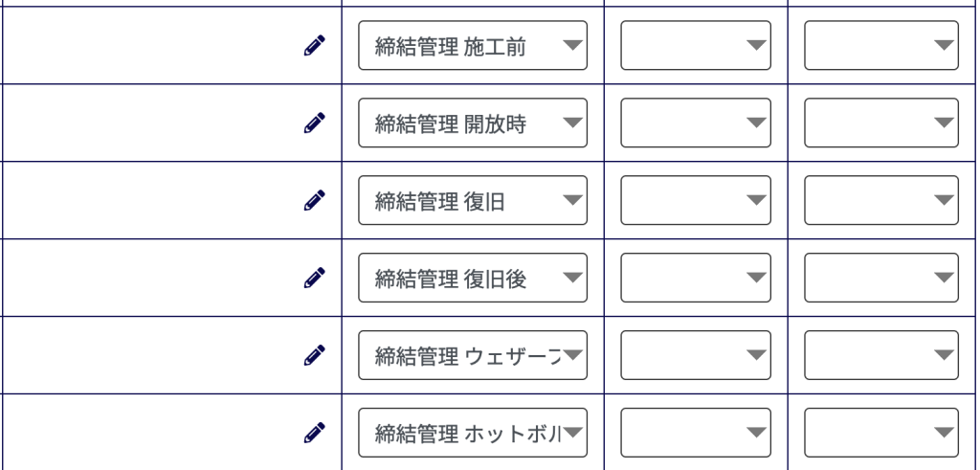Viewport: 980px width, 470px height.
Task: Click pencil edit icon in ウェザー row
Action: coord(314,356)
